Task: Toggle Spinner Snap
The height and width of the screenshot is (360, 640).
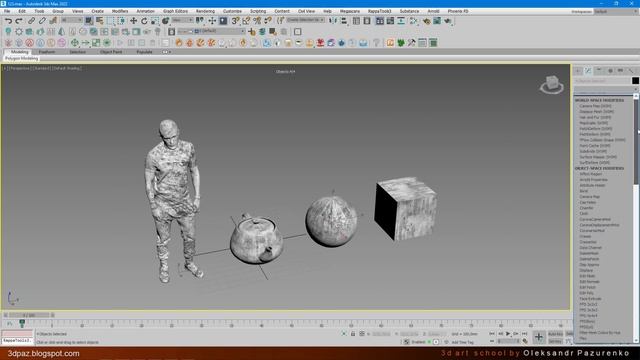Action: (267, 20)
